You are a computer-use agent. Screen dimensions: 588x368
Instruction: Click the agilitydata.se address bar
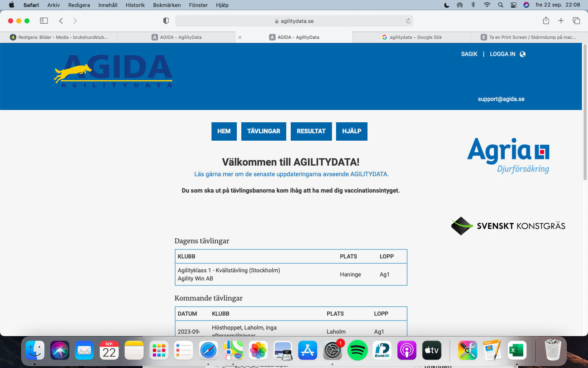[x=294, y=21]
